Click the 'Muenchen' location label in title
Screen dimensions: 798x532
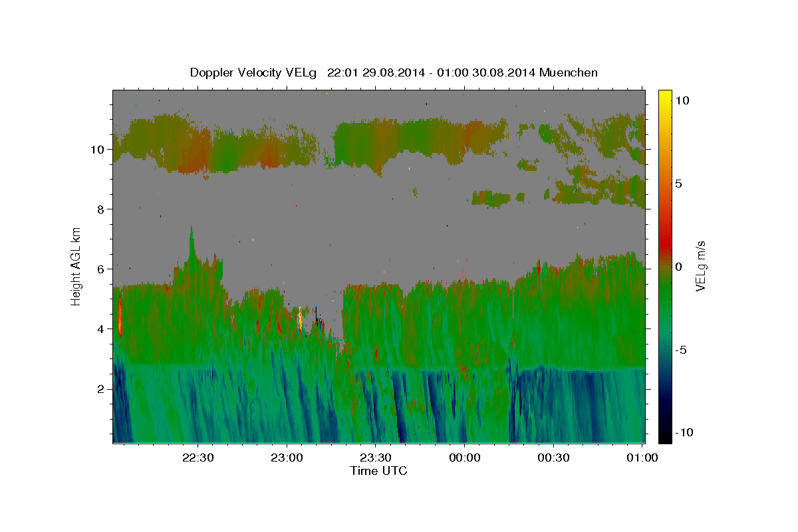tap(569, 72)
